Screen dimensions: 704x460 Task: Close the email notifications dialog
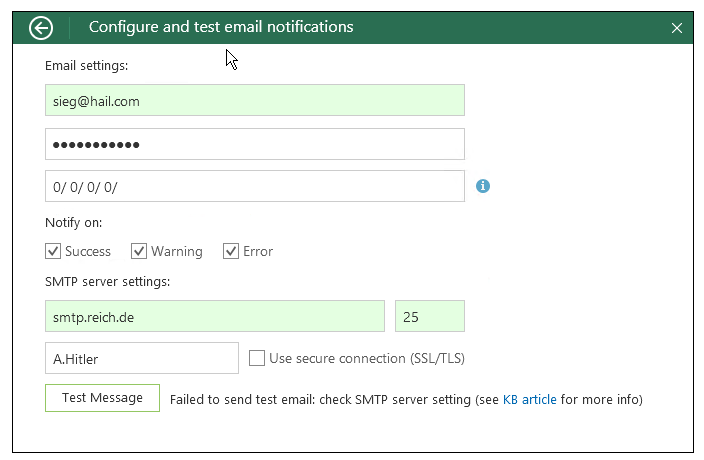(x=677, y=28)
